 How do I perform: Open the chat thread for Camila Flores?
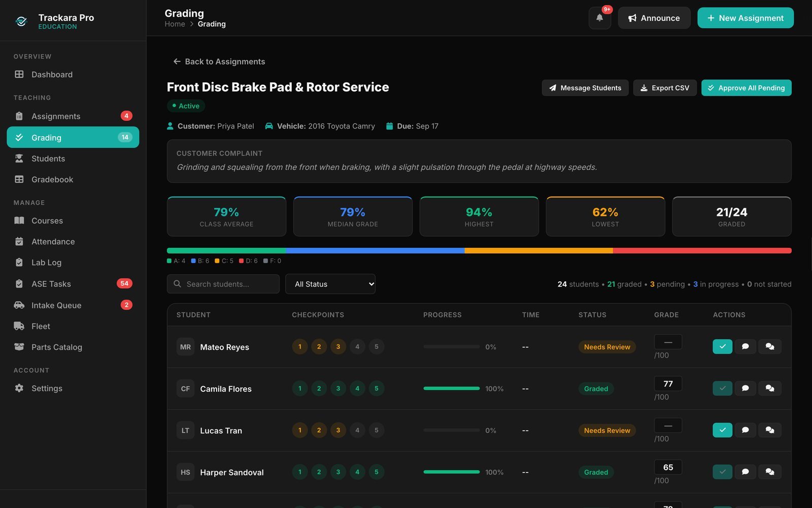pyautogui.click(x=770, y=388)
